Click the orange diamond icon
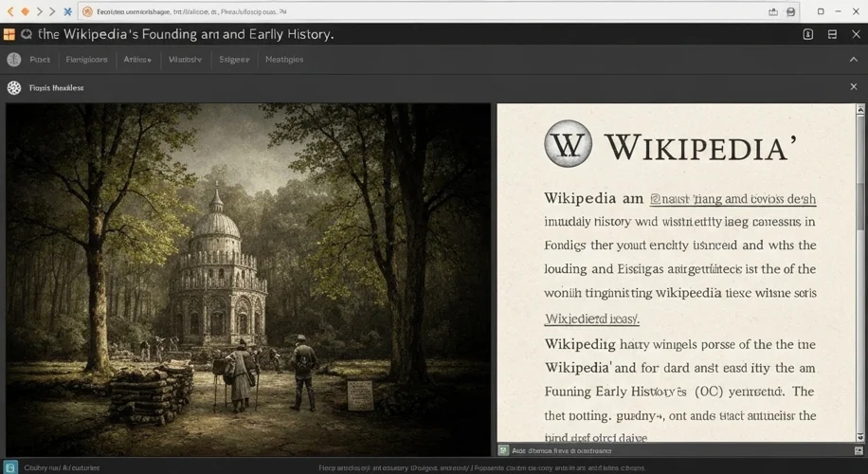 click(x=25, y=11)
